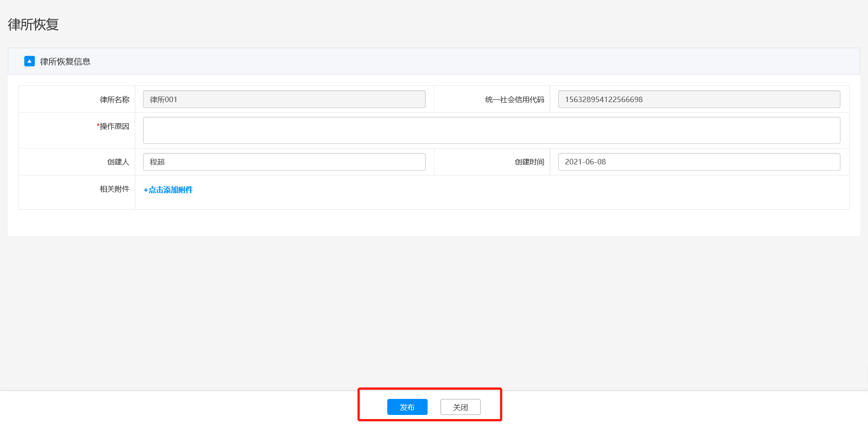This screenshot has height=425, width=868.
Task: Click the 发布 button
Action: [407, 407]
